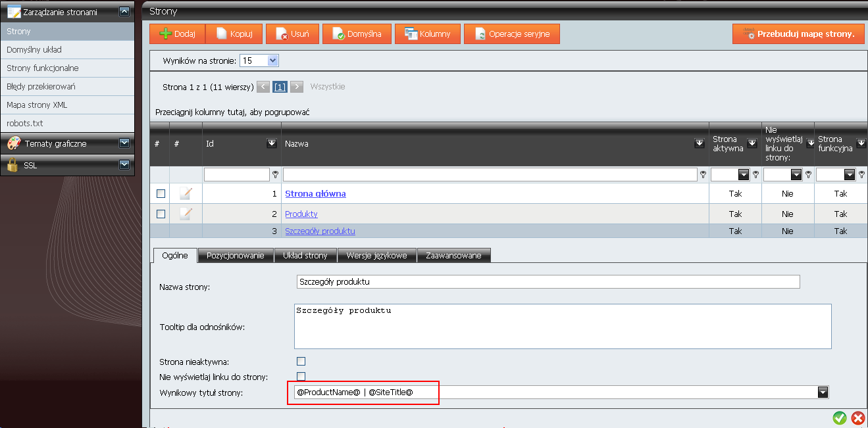Image resolution: width=868 pixels, height=428 pixels.
Task: Collapse the Zarządzanie stronami panel arrow
Action: [x=124, y=11]
